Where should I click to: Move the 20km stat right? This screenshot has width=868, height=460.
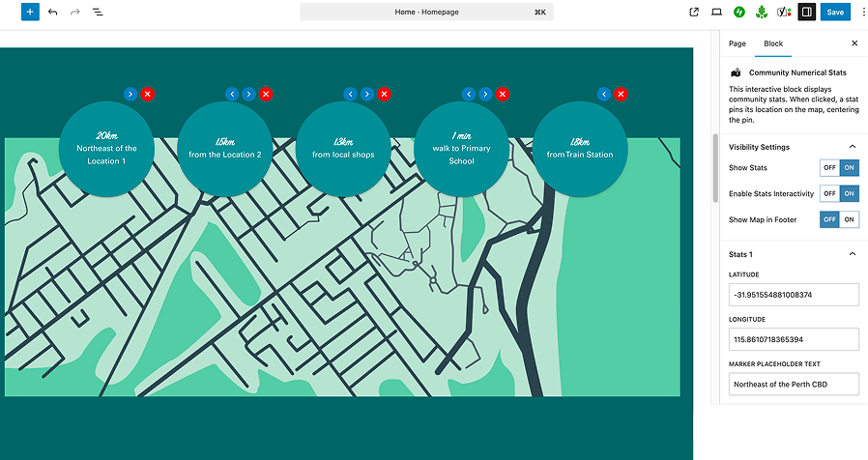130,94
